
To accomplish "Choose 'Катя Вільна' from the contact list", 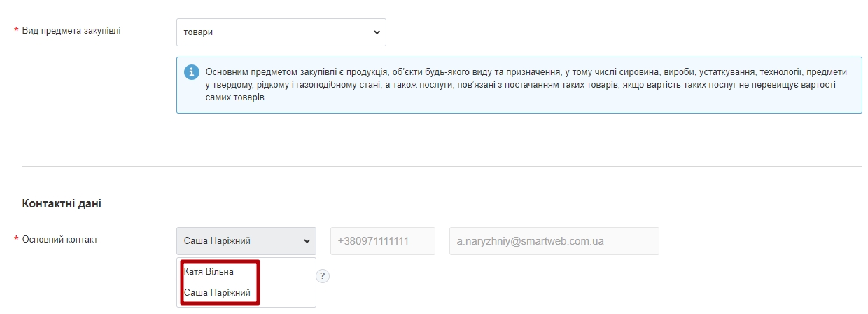I will click(x=209, y=271).
